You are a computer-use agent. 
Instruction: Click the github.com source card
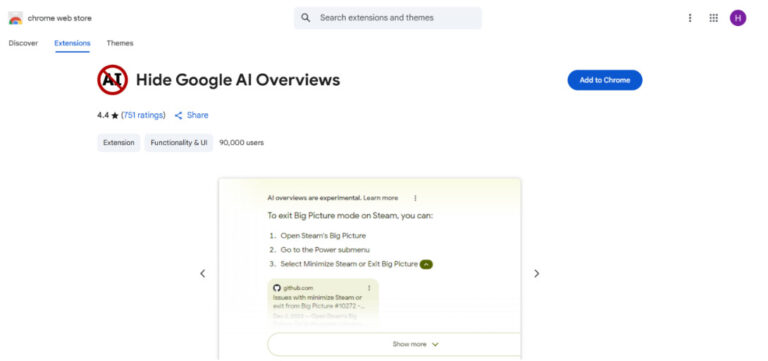(323, 304)
